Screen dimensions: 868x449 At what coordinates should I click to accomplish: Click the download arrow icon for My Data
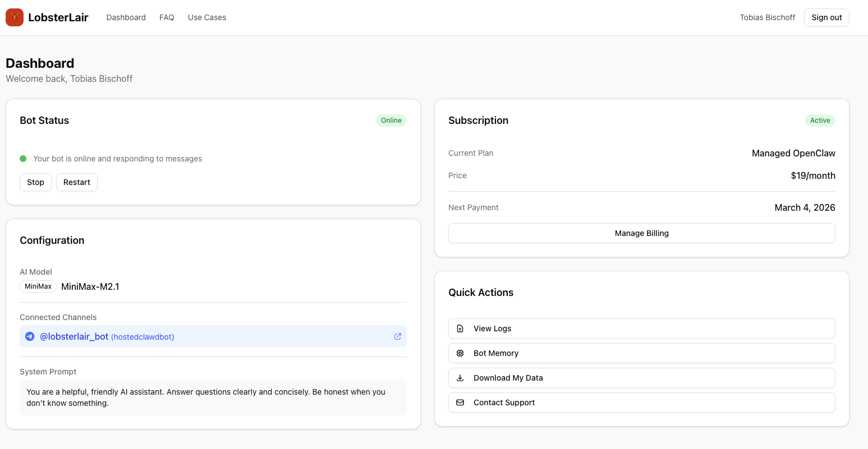460,378
